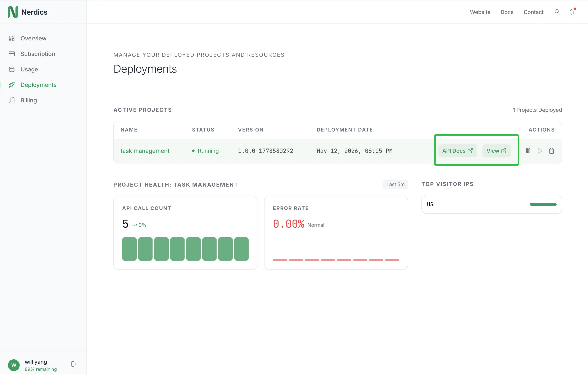
Task: Click date May 12, 2026, 06:05 PM
Action: 354,151
